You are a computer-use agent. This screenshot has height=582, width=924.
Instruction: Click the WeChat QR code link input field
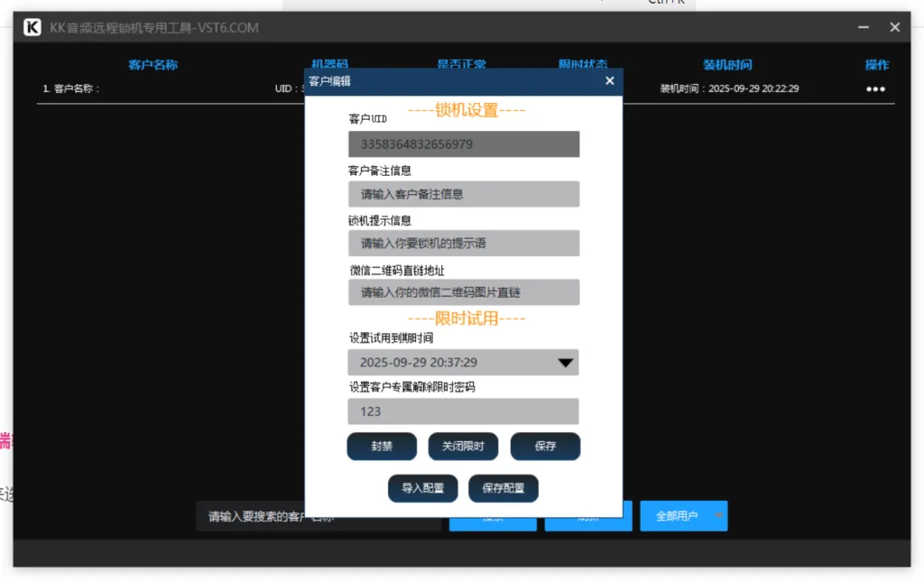click(x=463, y=291)
